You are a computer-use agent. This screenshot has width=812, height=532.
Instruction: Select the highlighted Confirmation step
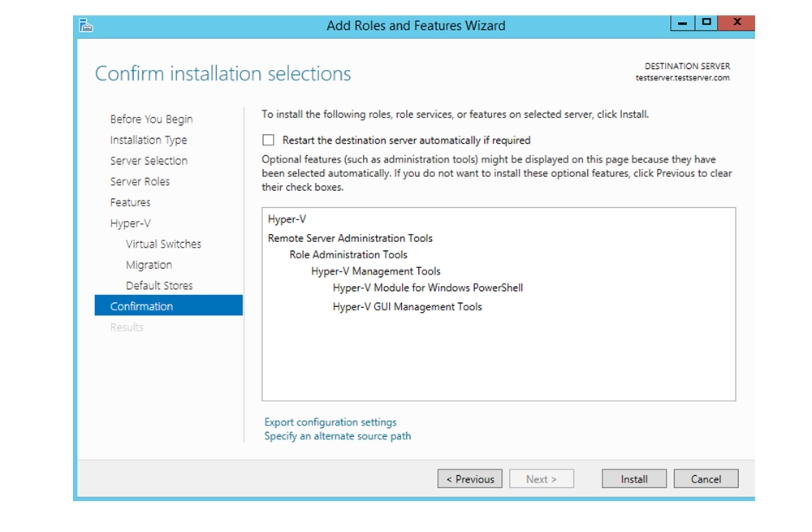[x=169, y=305]
